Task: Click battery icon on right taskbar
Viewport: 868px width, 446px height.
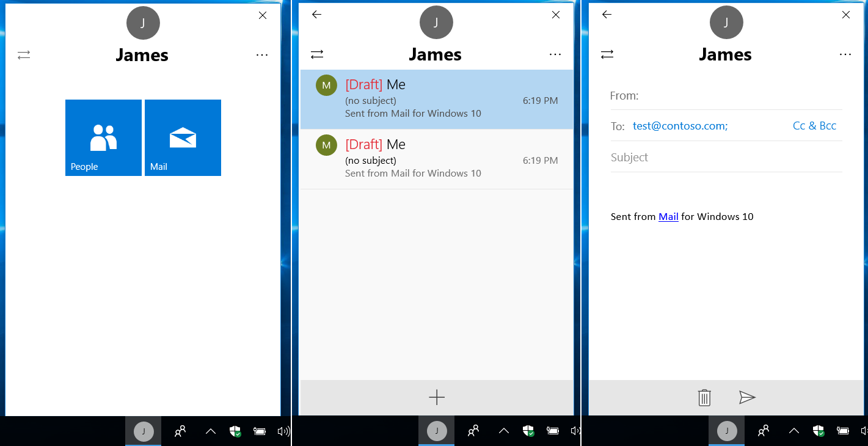Action: pyautogui.click(x=842, y=431)
